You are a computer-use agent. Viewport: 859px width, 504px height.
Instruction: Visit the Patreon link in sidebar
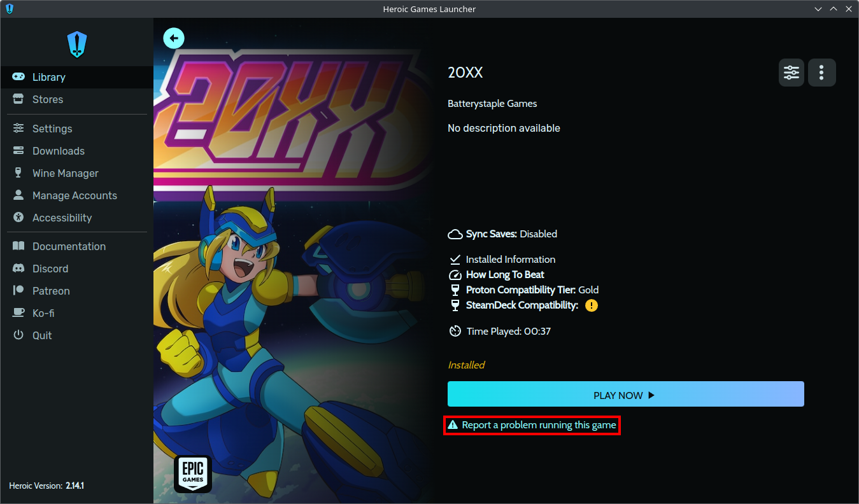coord(76,291)
